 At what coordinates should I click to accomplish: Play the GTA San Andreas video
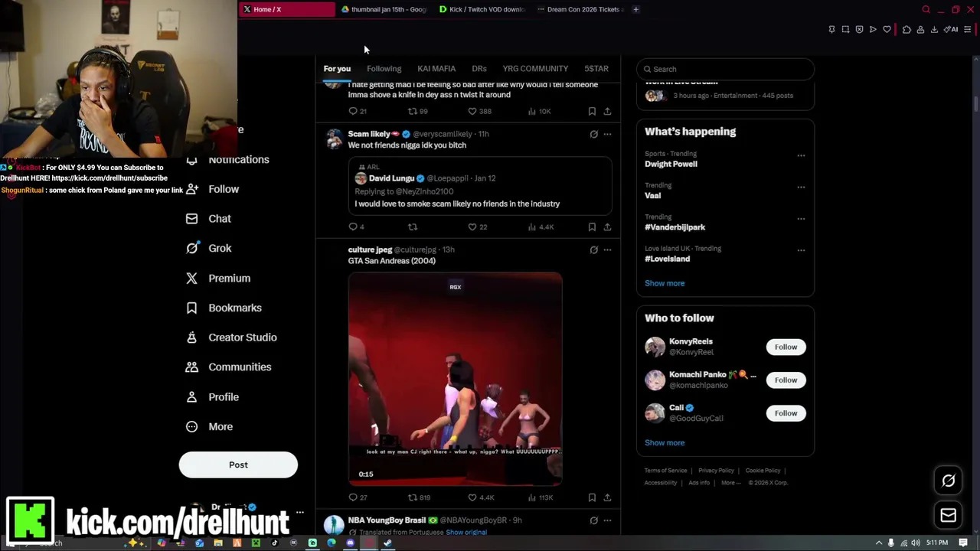(x=455, y=380)
